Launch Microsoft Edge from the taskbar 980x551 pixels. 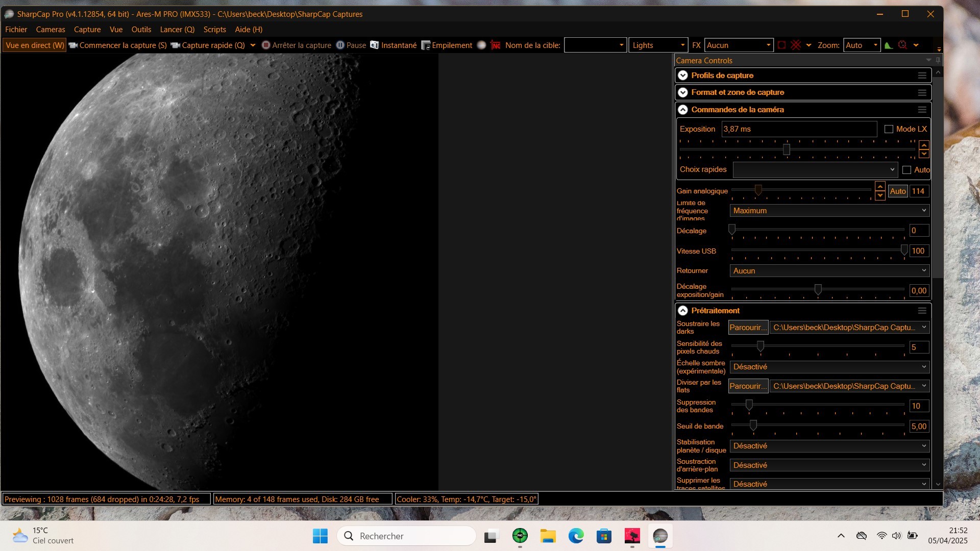[576, 536]
